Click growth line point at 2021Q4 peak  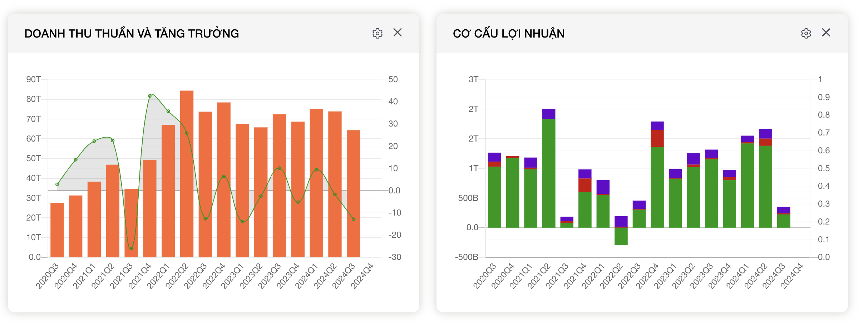coord(150,96)
